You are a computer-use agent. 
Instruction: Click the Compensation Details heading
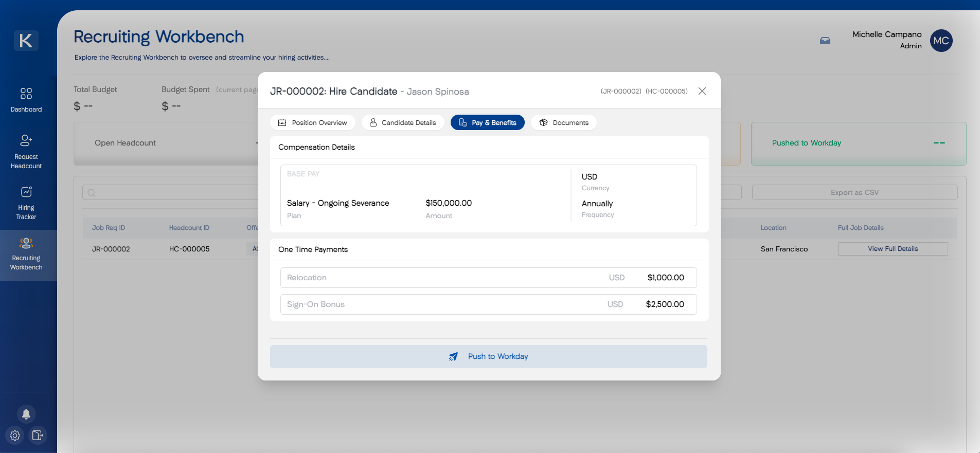coord(316,147)
